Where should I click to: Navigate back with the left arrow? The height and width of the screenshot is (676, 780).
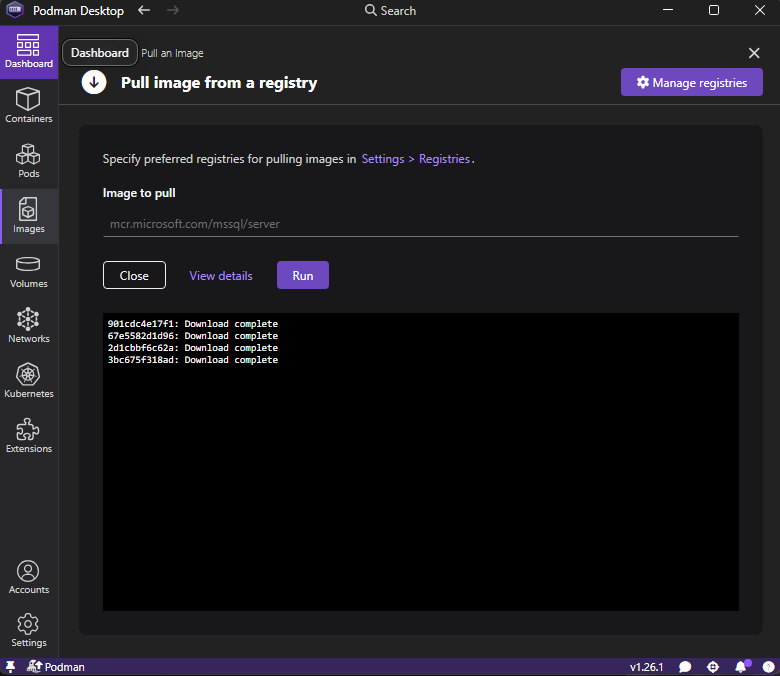pyautogui.click(x=144, y=10)
